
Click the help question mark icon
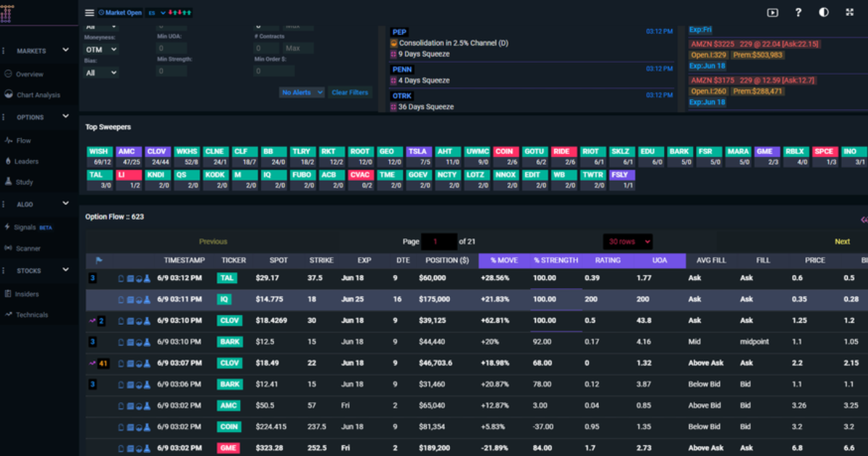click(799, 13)
